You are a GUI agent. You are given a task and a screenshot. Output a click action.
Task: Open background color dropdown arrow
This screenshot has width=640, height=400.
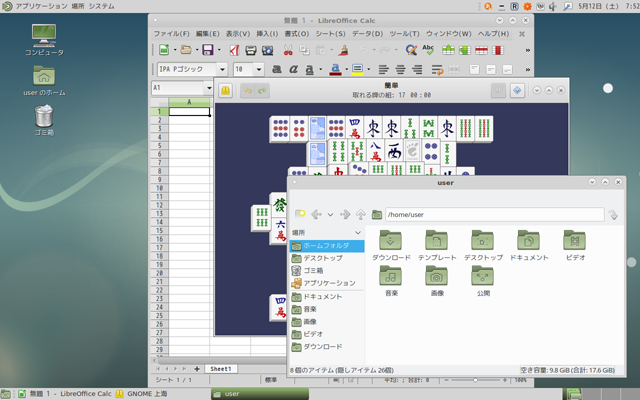[x=369, y=69]
